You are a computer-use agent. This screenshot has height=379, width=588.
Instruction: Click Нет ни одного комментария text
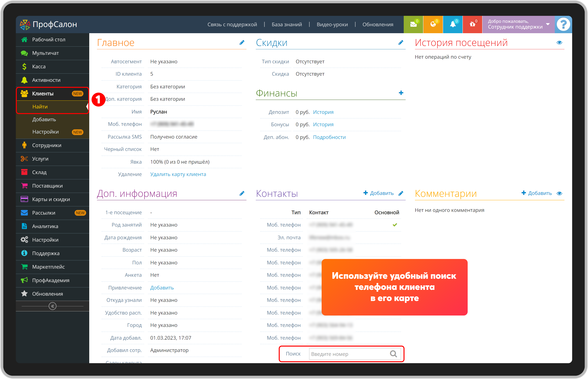449,210
